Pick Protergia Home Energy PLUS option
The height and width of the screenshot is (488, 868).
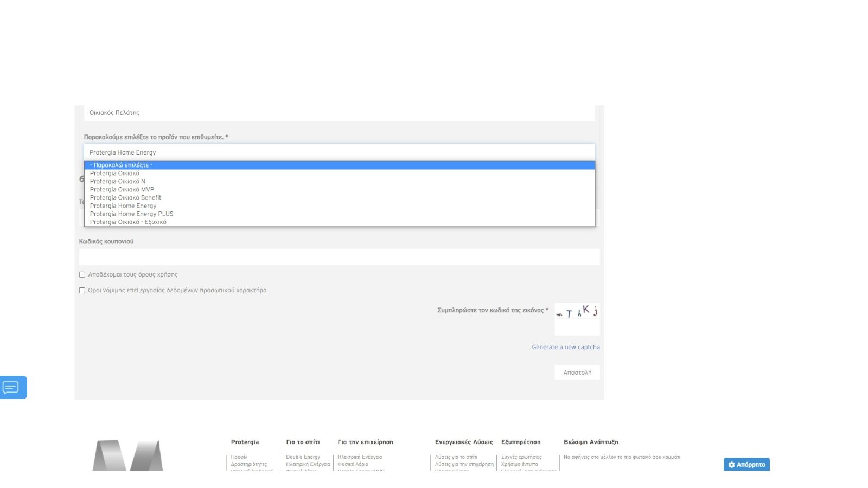click(x=340, y=214)
